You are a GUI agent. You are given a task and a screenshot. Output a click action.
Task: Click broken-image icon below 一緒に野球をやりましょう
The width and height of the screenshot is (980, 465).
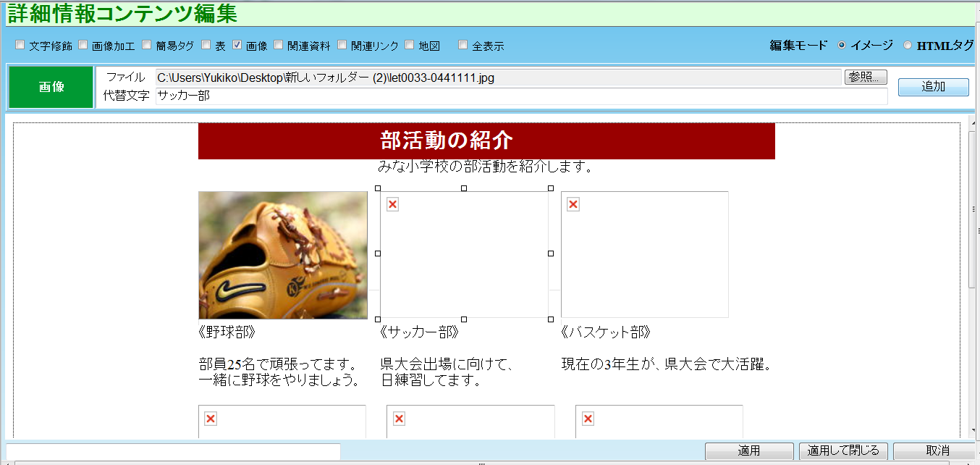[x=211, y=419]
